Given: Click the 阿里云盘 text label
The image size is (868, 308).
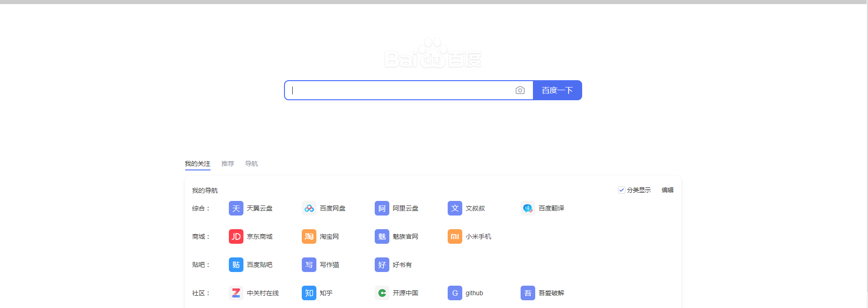Looking at the screenshot, I should (x=405, y=208).
